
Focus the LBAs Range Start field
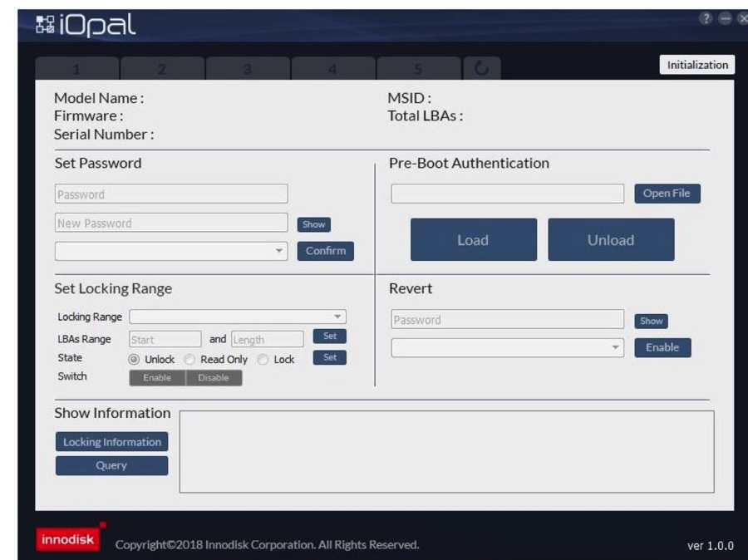coord(165,339)
